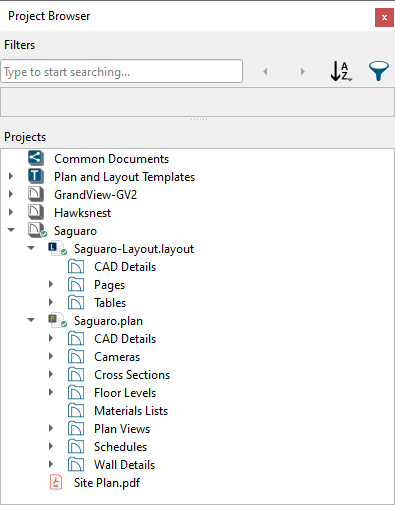This screenshot has width=395, height=505.
Task: Click the Schedules folder icon
Action: point(76,447)
